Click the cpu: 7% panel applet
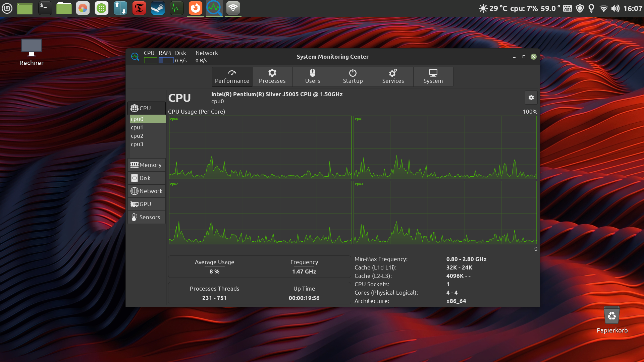 tap(524, 8)
